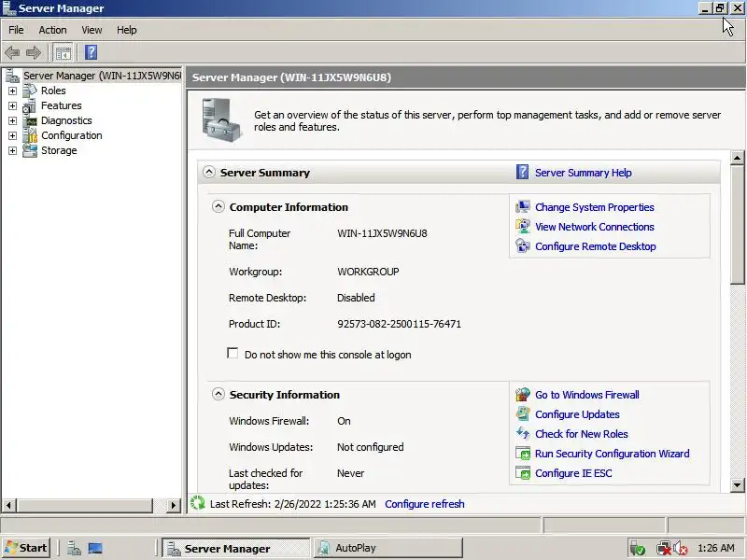Viewport: 747px width, 560px height.
Task: Click the Change System Properties link
Action: point(594,207)
